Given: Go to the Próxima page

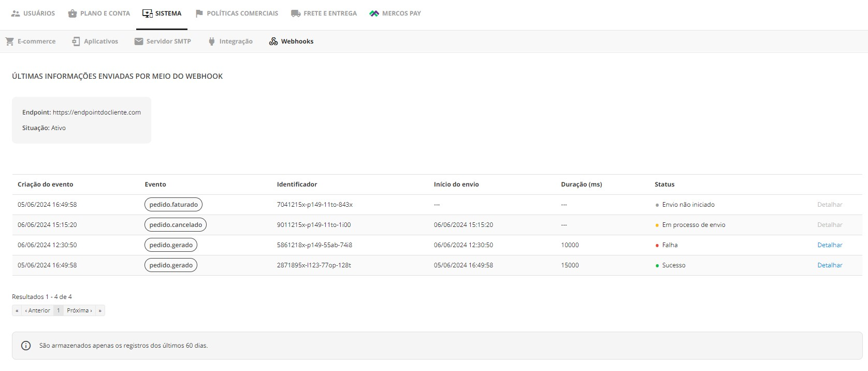Looking at the screenshot, I should click(79, 310).
